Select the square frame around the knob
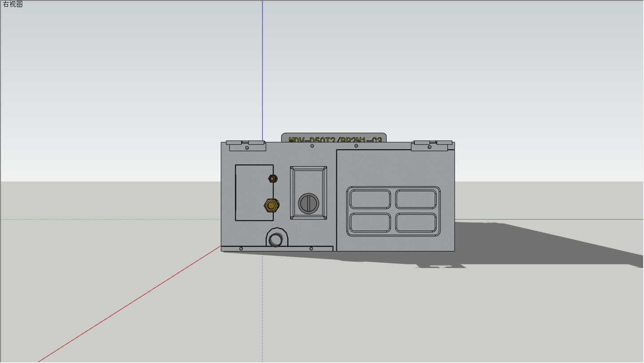Image resolution: width=644 pixels, height=363 pixels. click(309, 193)
